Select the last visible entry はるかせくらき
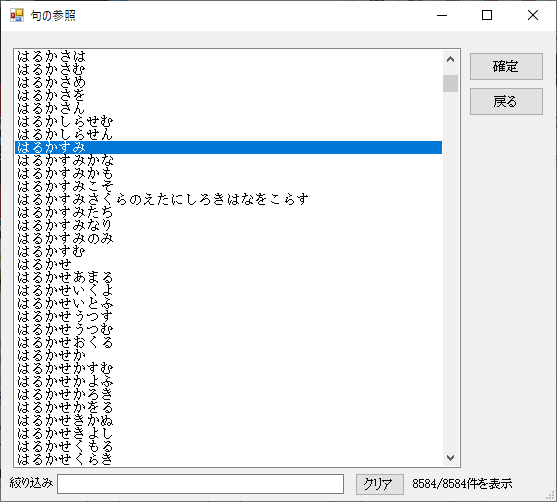The width and height of the screenshot is (557, 502). coord(228,460)
